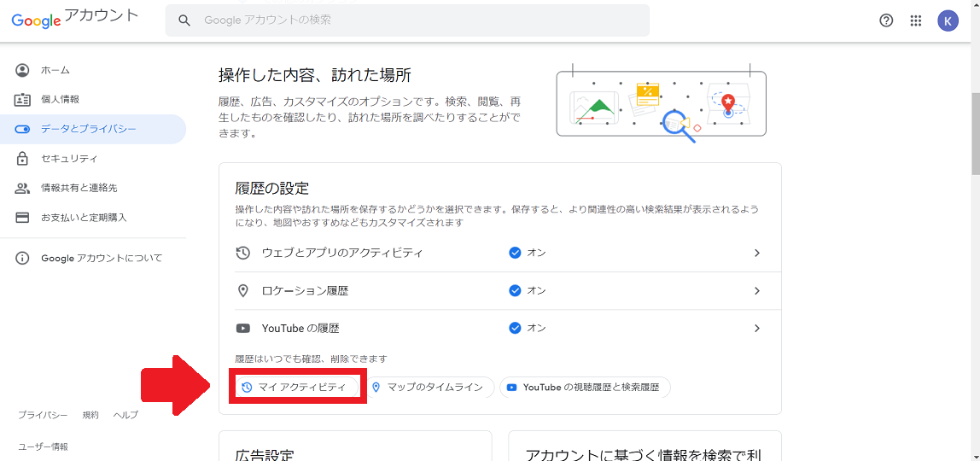Click the ヘルプ footer link
The image size is (980, 461).
tap(125, 415)
